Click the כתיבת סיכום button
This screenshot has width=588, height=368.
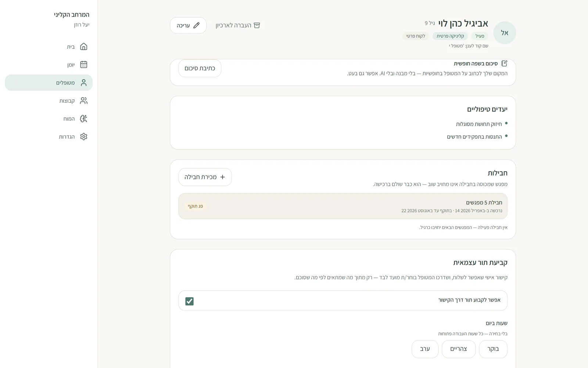pyautogui.click(x=200, y=68)
